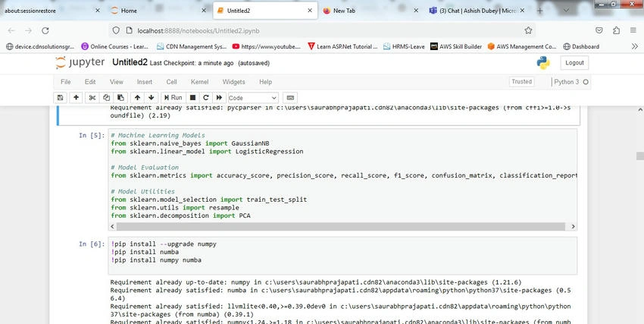Click the Trusted notebook button
644x324 pixels.
pyautogui.click(x=521, y=81)
